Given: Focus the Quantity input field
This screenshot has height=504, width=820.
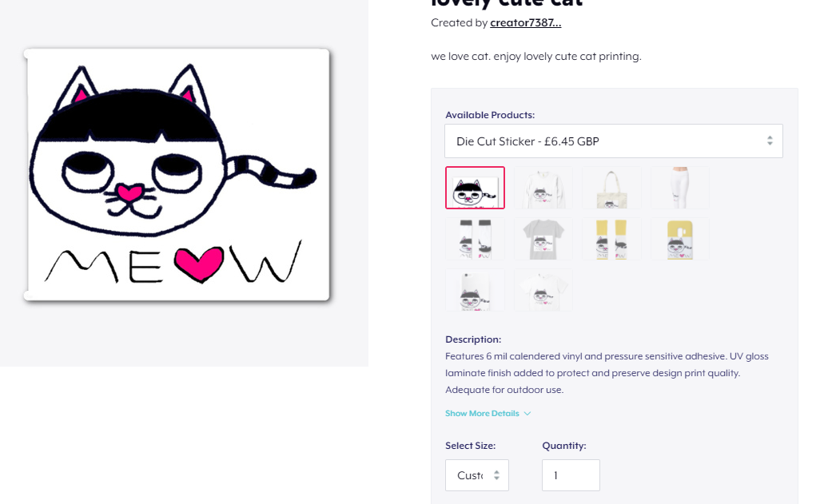Looking at the screenshot, I should click(571, 475).
